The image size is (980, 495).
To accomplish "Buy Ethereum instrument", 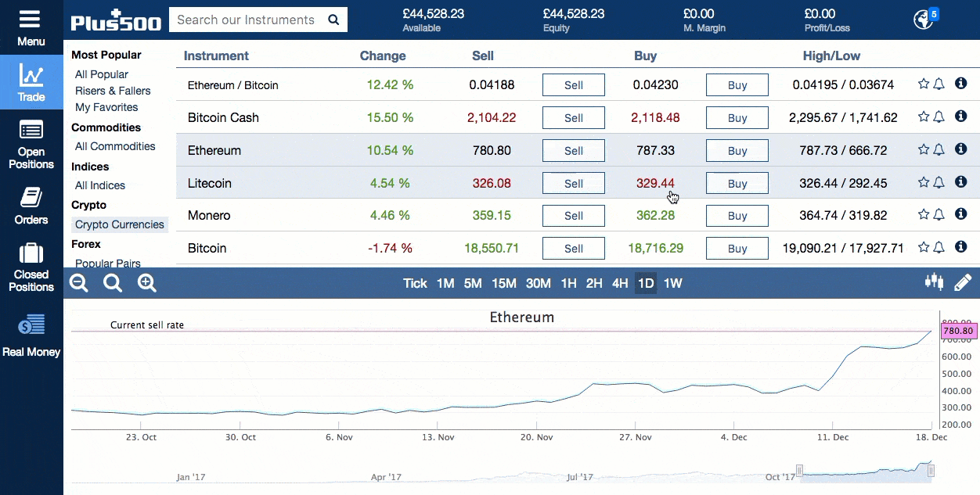I will [x=737, y=150].
